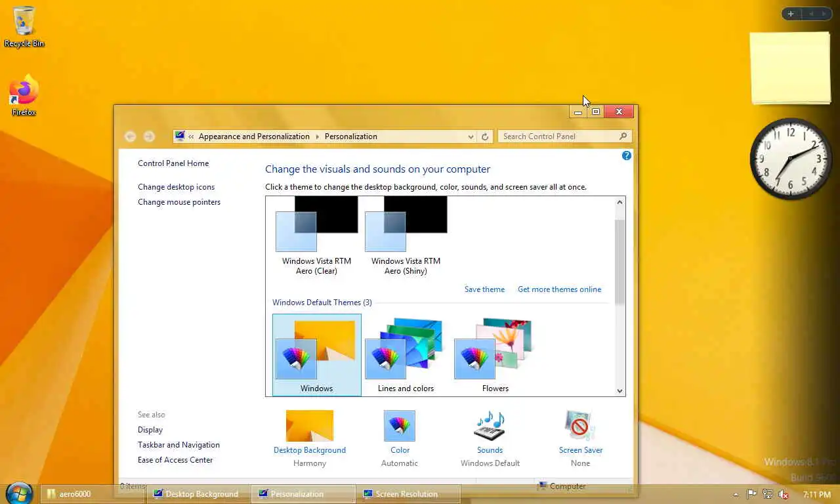Select the Windows default theme
The width and height of the screenshot is (840, 504).
[316, 355]
